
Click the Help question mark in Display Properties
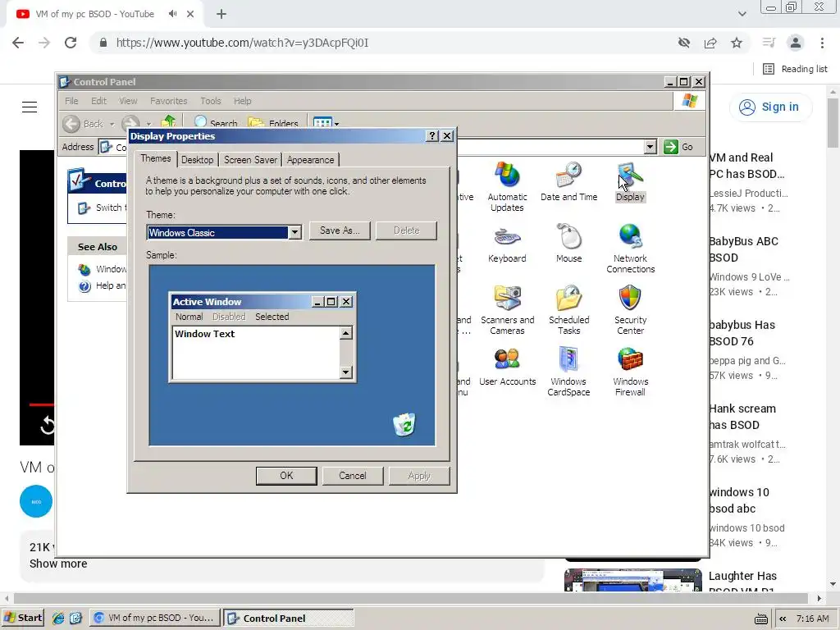(432, 136)
